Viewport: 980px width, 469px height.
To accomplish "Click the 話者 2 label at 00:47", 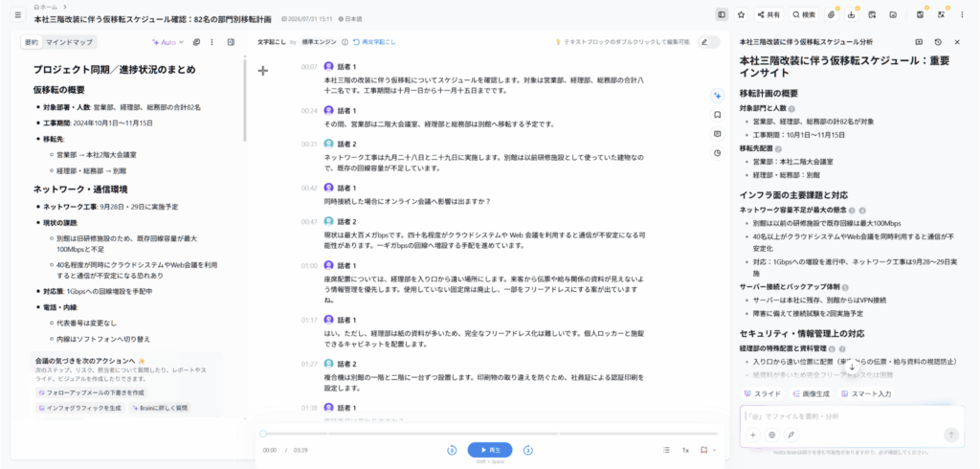I will pos(346,221).
